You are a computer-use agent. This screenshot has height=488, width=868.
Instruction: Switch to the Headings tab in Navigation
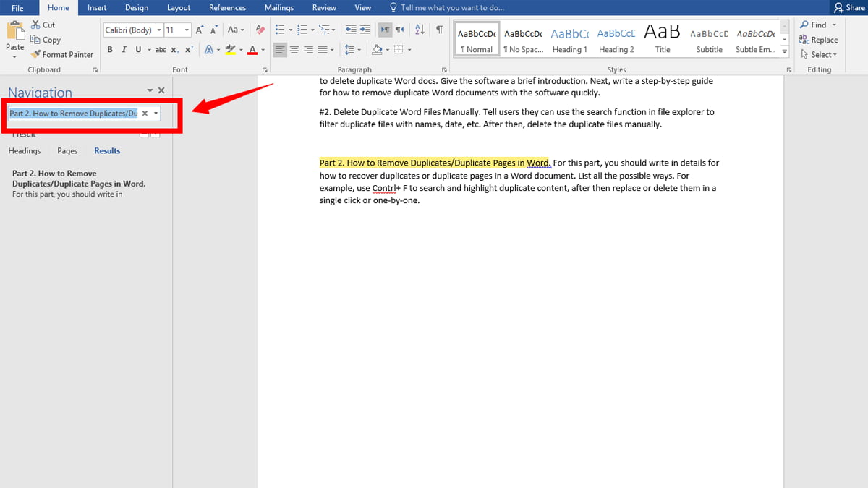pos(25,151)
